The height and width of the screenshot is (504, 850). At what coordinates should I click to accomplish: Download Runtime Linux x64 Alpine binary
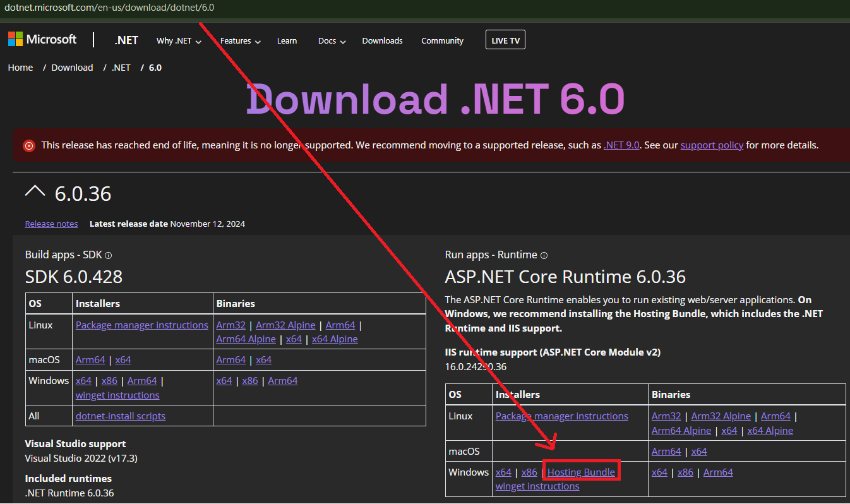click(770, 431)
